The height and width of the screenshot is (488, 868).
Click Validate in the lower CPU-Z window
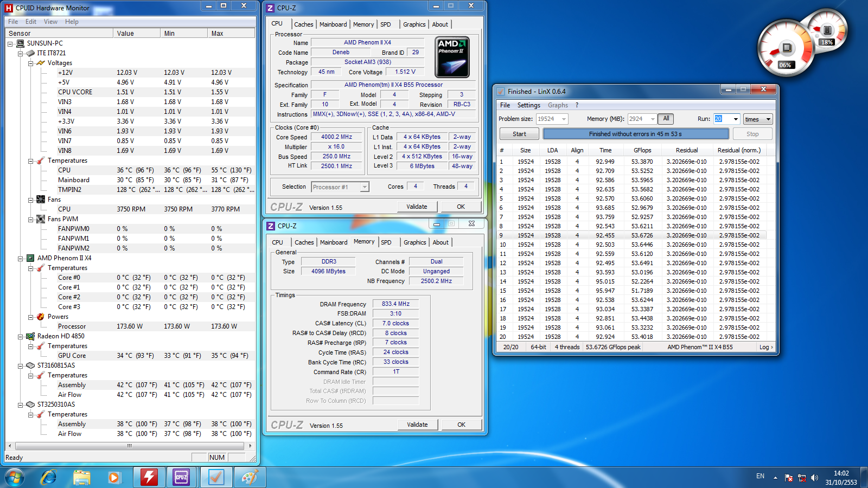(417, 425)
